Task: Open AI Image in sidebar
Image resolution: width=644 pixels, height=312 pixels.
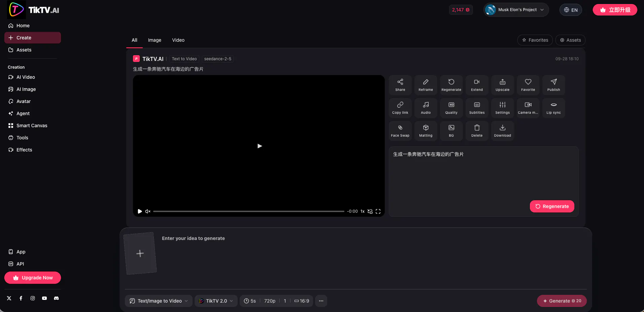Action: click(33, 89)
